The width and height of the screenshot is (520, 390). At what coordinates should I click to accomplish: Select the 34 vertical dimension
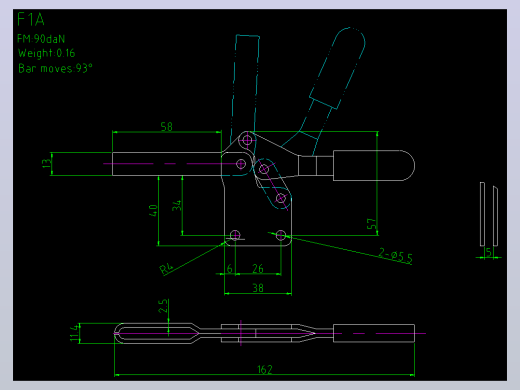(177, 205)
